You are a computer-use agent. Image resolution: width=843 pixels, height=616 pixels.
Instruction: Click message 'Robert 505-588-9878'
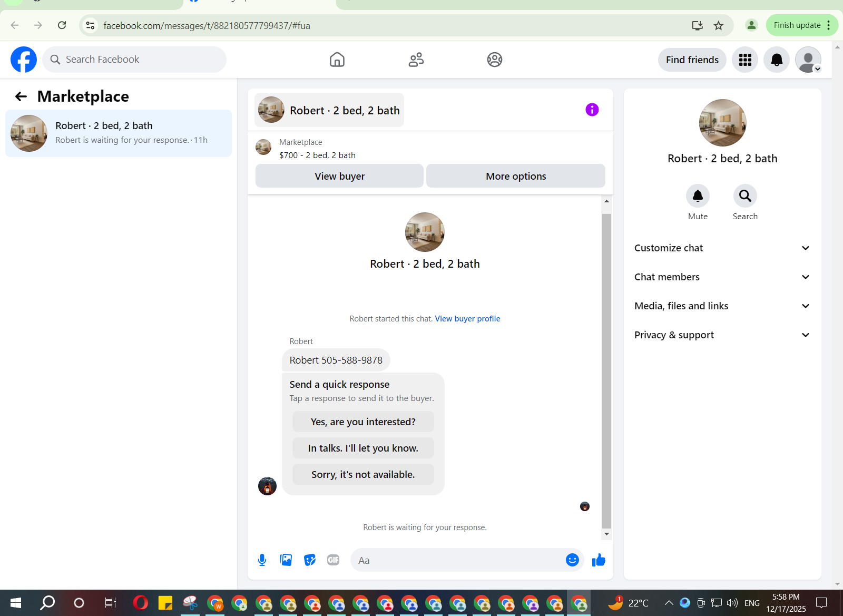pos(336,360)
